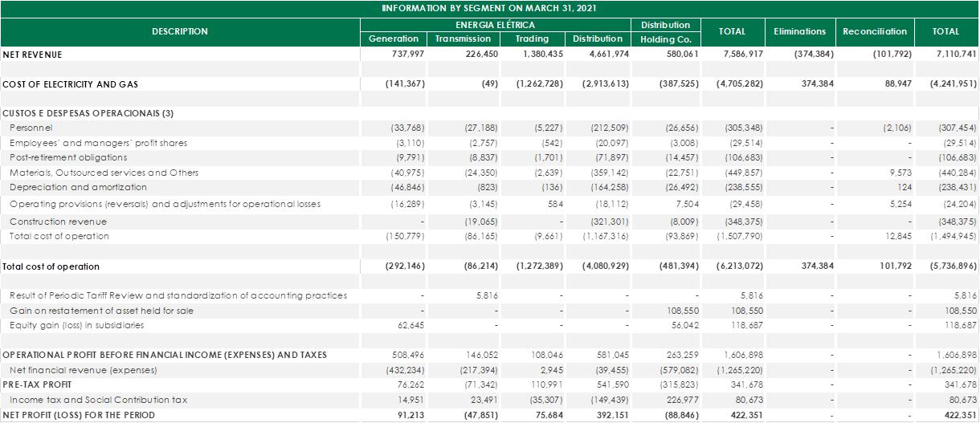Image resolution: width=980 pixels, height=423 pixels.
Task: Click operational profit Generation value 508,496
Action: pos(408,355)
